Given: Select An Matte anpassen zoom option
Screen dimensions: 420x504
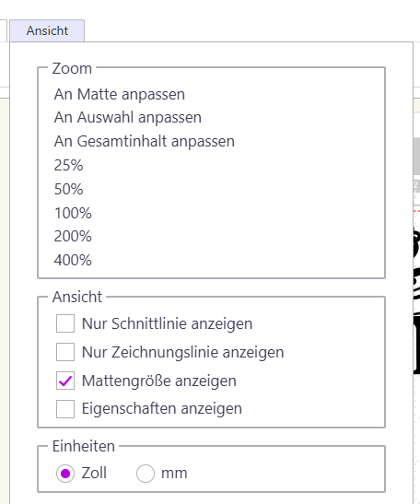Looking at the screenshot, I should coord(120,95).
